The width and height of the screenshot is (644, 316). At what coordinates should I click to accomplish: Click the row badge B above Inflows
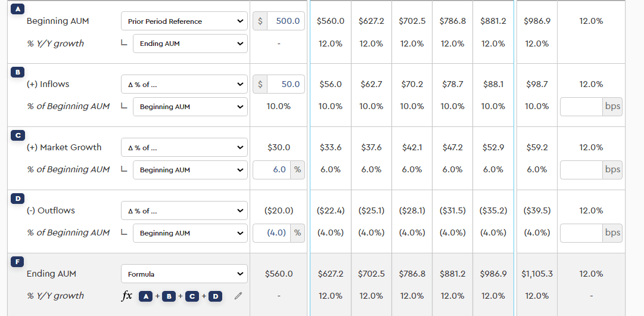[17, 72]
